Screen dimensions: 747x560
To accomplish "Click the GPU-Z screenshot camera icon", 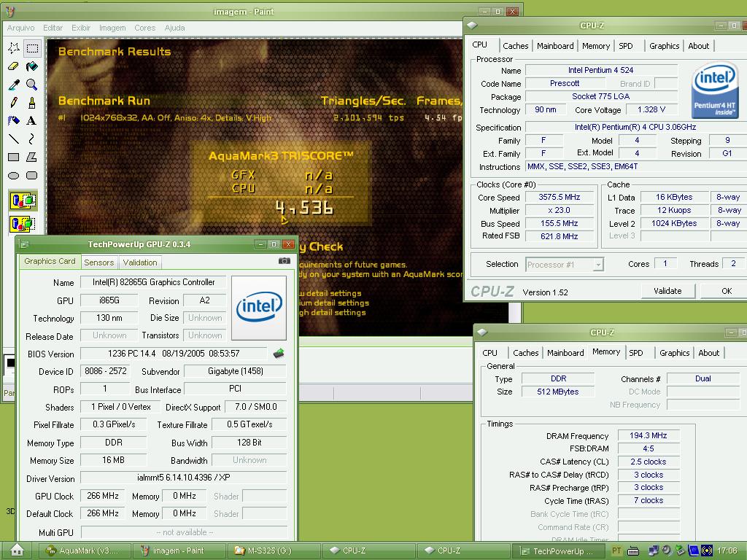I will click(285, 261).
